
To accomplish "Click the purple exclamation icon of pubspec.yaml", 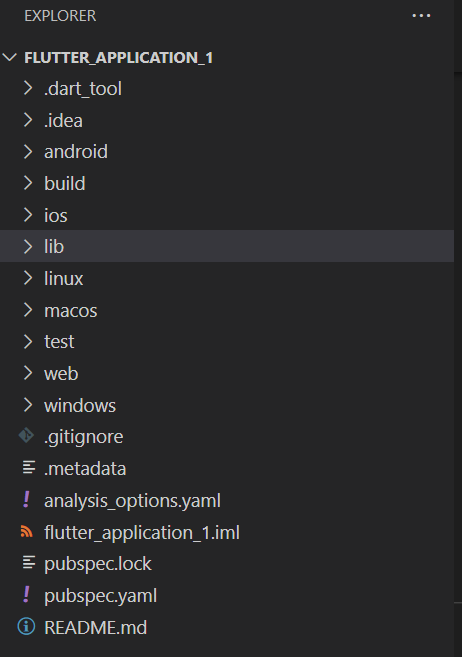I will point(26,595).
